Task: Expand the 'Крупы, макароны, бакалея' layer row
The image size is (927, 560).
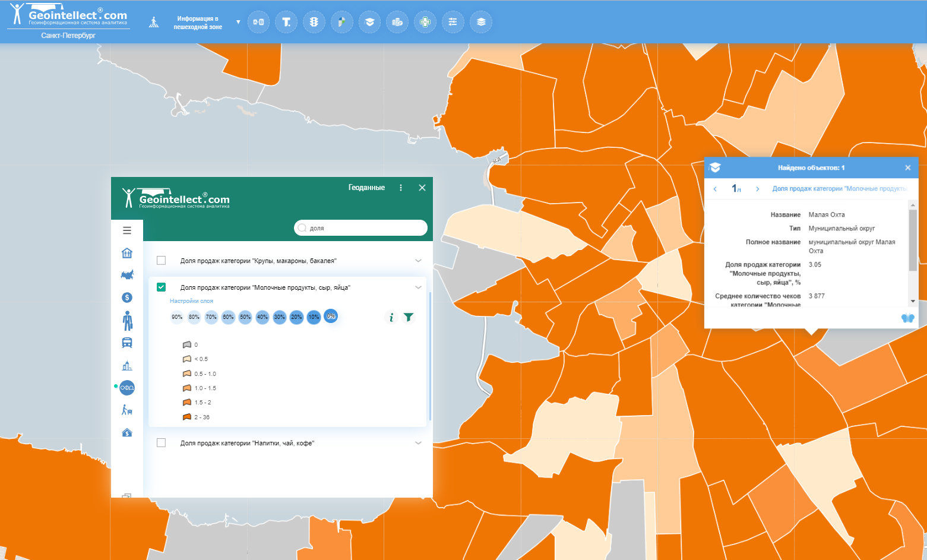Action: [x=418, y=261]
